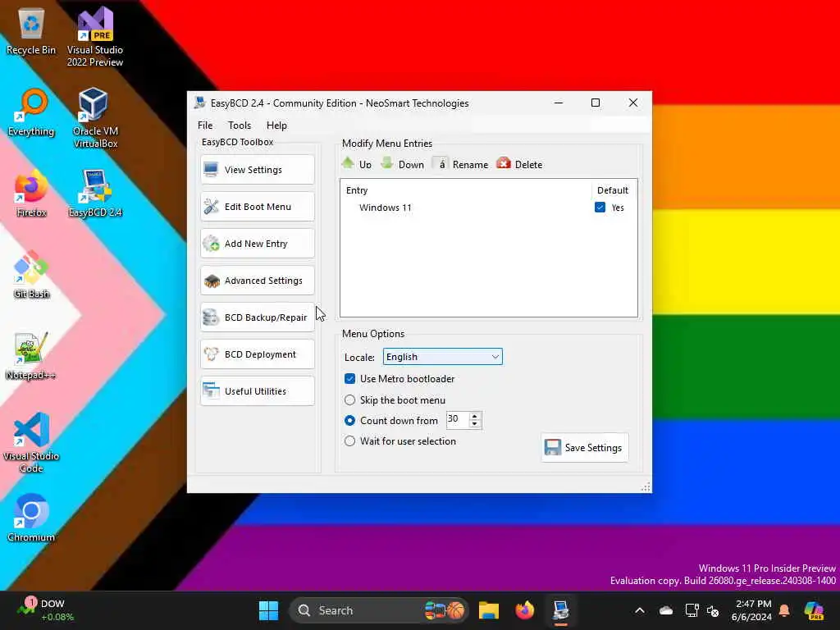840x630 pixels.
Task: Select EasyBCD 2.4 desktop shortcut
Action: 95,194
